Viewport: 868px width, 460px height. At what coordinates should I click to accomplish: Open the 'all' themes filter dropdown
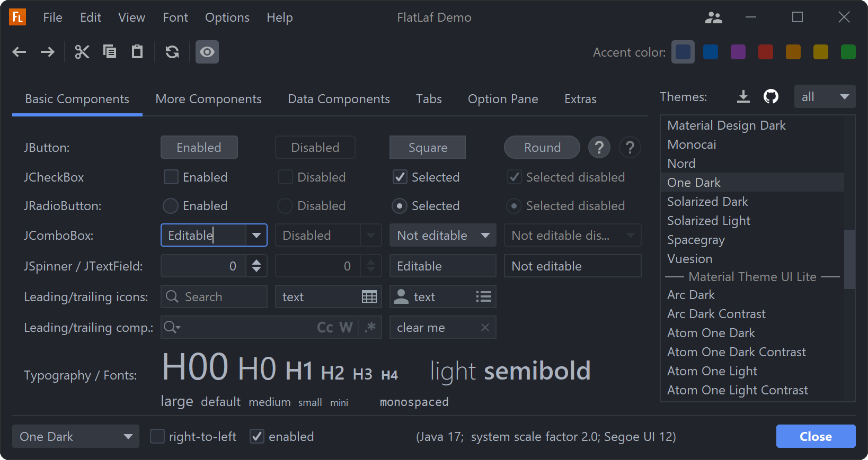click(x=825, y=96)
